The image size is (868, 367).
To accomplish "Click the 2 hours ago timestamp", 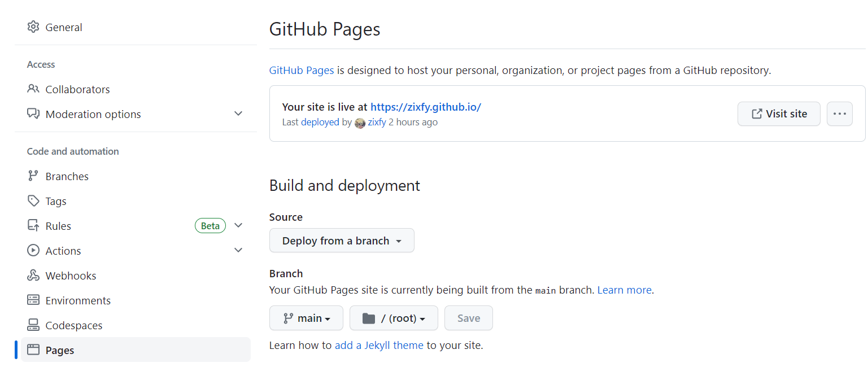I will coord(413,122).
